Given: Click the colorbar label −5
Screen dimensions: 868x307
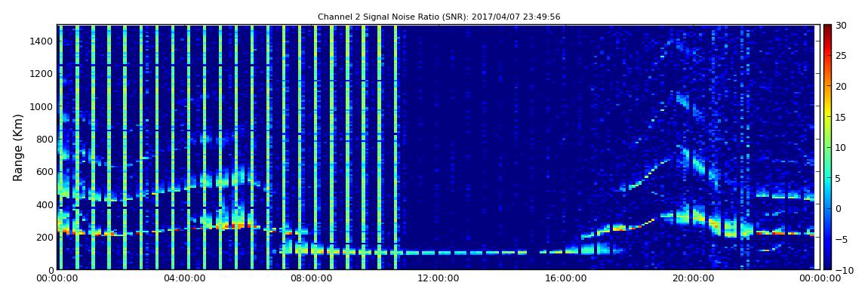Looking at the screenshot, I should coord(841,240).
